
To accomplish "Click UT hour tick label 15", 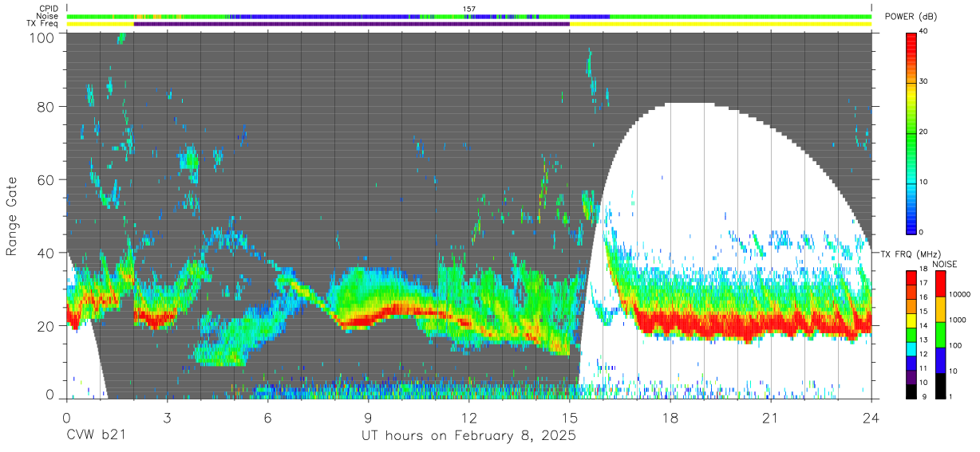I will point(569,418).
